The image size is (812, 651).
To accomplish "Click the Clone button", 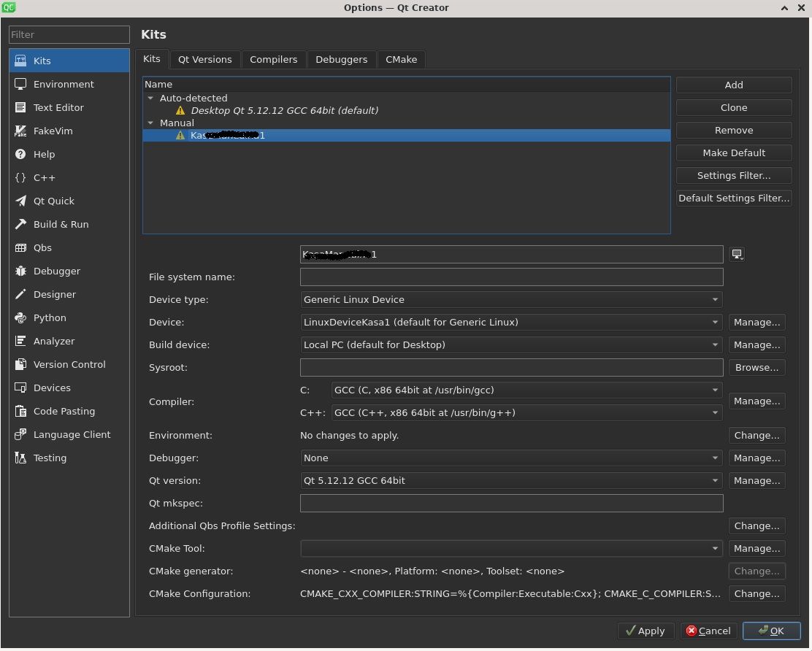I will click(734, 107).
